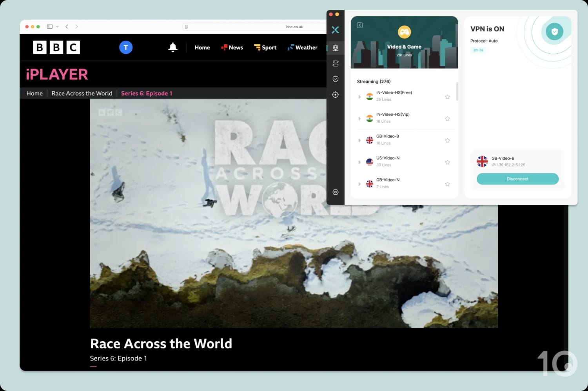Open the shield security icon in VPN sidebar
This screenshot has height=391, width=588.
[x=336, y=79]
